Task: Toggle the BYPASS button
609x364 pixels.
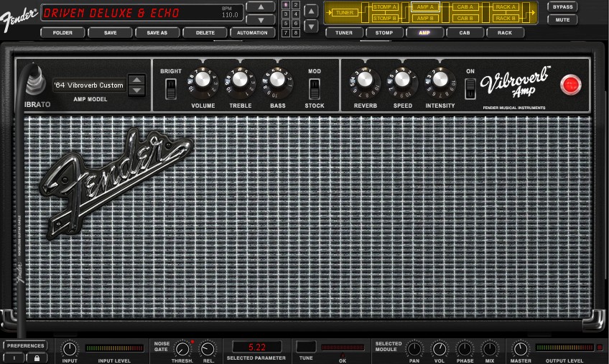Action: [x=562, y=7]
